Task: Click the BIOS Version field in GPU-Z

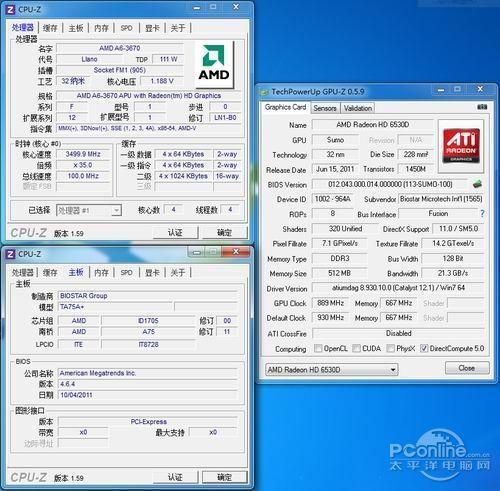Action: point(390,184)
